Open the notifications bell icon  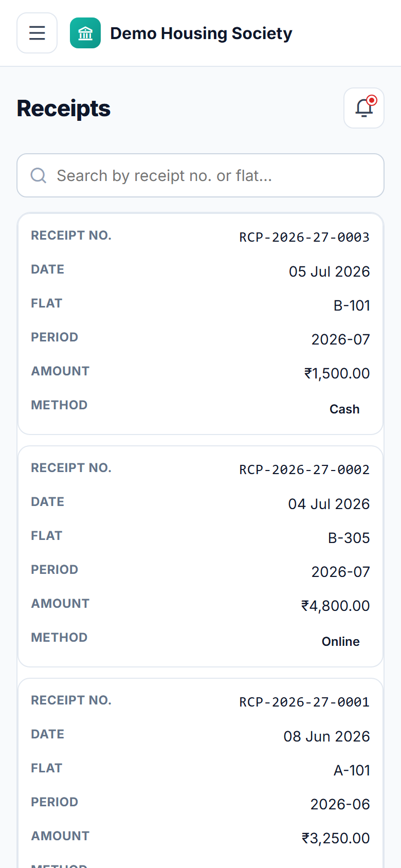[364, 108]
